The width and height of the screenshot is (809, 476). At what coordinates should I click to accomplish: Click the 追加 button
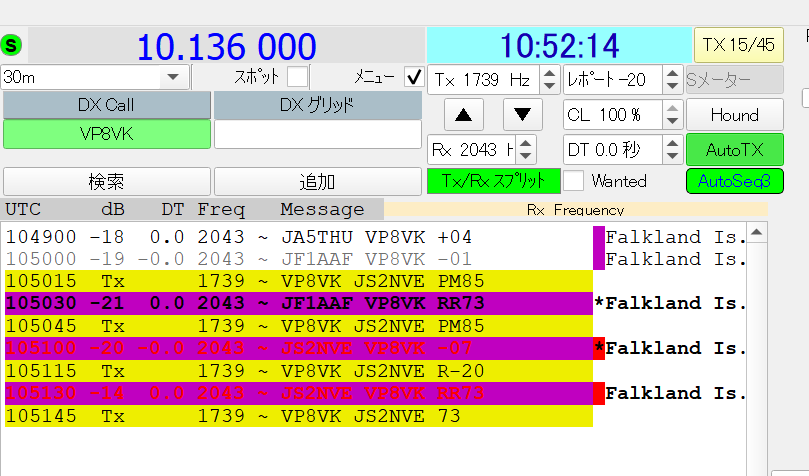(318, 182)
